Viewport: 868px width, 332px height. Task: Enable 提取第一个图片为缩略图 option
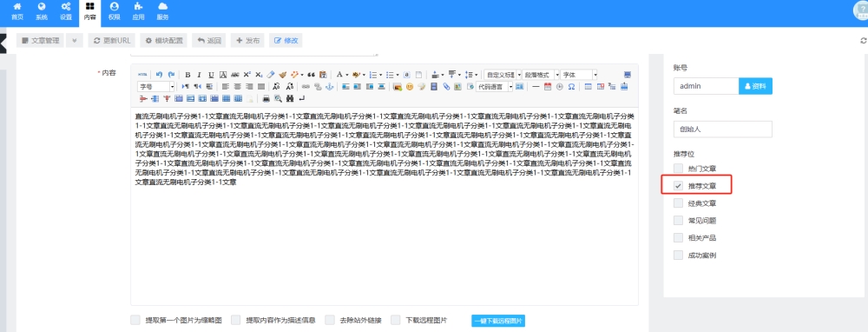coord(135,320)
